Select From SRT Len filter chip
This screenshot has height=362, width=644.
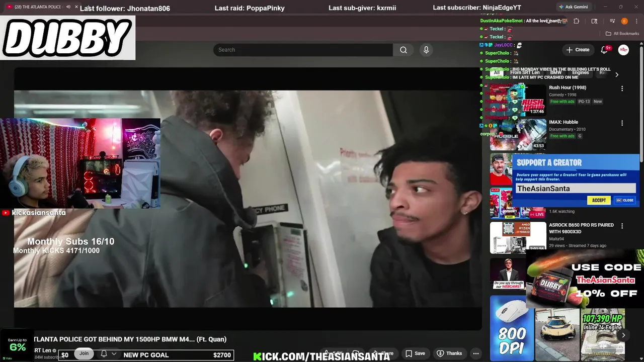pos(525,73)
